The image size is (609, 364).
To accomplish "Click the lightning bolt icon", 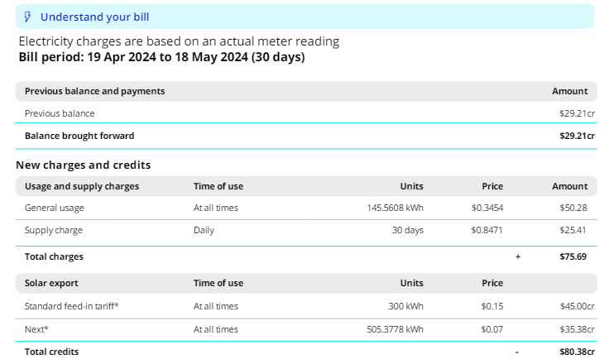I will click(27, 17).
